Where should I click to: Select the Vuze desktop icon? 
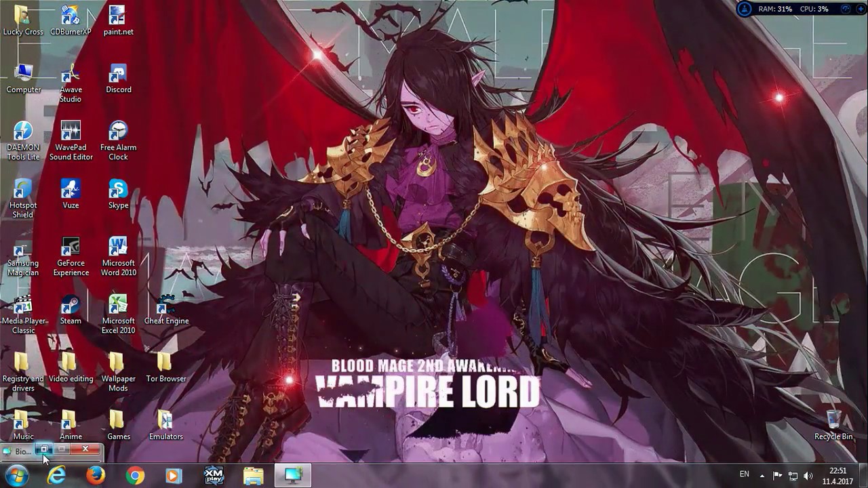[71, 194]
